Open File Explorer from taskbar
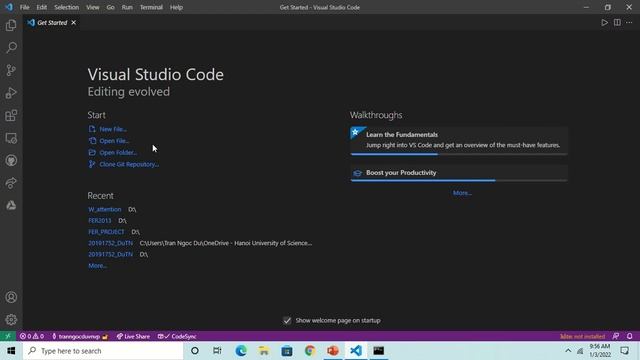Image resolution: width=640 pixels, height=360 pixels. coord(264,351)
